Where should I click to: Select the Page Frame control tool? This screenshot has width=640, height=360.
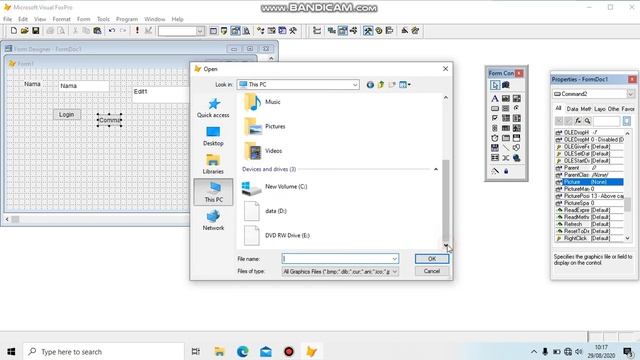(x=506, y=138)
